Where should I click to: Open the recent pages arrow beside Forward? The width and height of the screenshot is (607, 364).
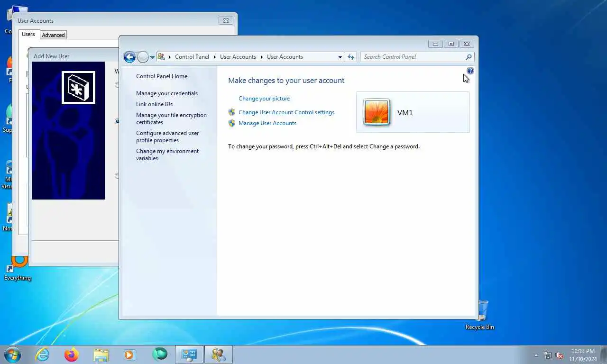point(152,57)
